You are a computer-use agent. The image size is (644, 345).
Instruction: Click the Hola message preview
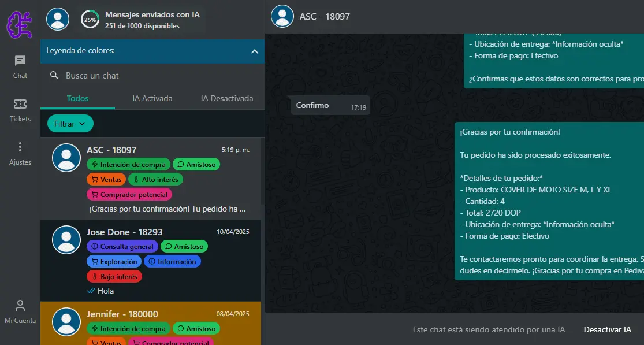pyautogui.click(x=106, y=291)
